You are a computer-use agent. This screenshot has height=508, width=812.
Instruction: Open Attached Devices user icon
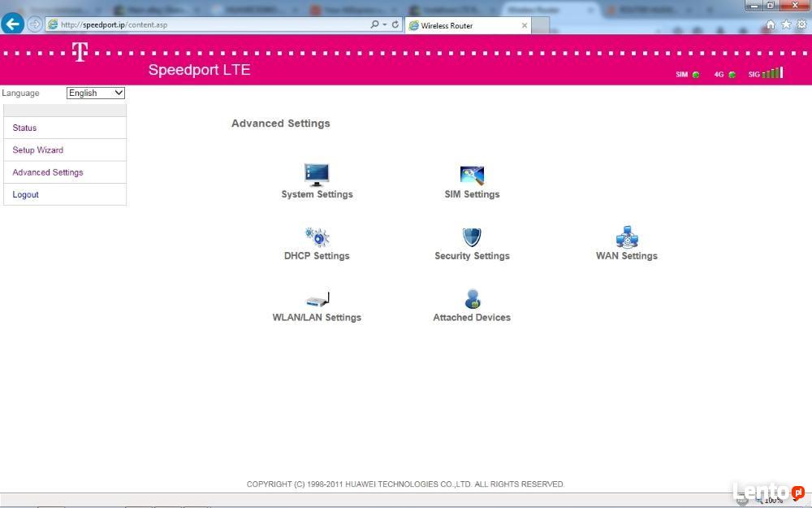click(473, 298)
